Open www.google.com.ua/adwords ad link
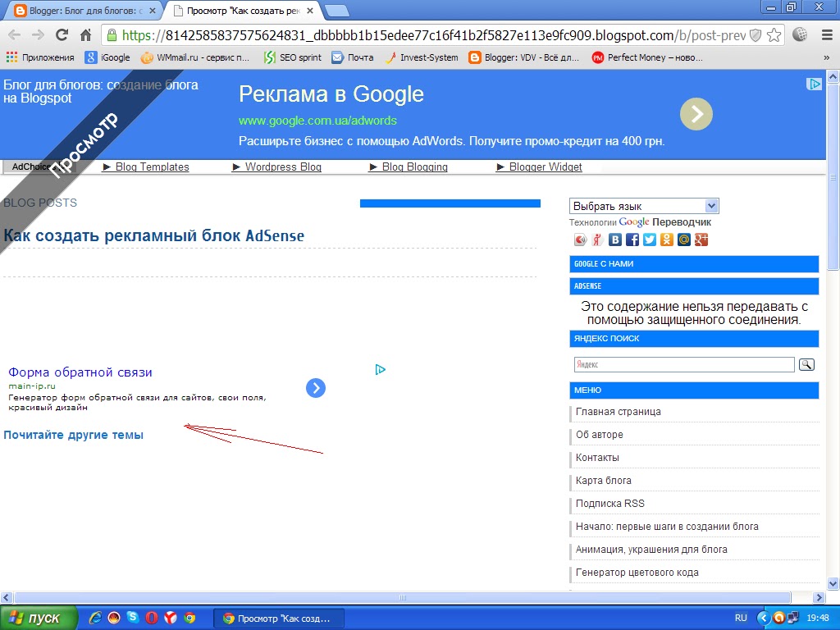 317,121
